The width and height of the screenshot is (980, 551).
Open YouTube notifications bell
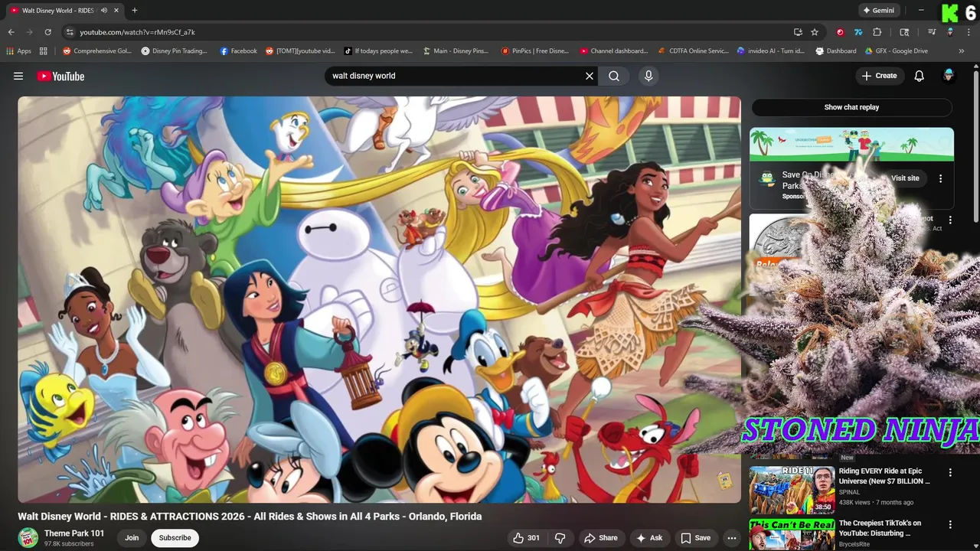(919, 76)
